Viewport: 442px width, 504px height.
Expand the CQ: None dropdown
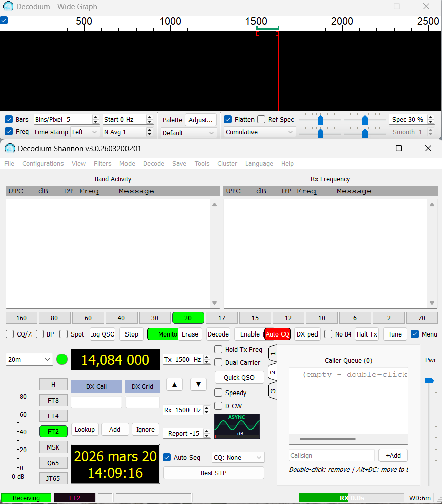pyautogui.click(x=238, y=457)
